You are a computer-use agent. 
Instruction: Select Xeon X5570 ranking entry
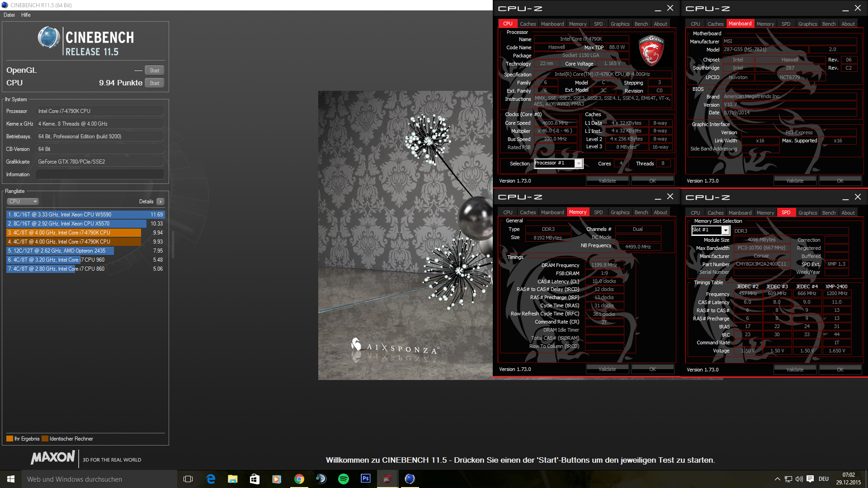pos(85,224)
